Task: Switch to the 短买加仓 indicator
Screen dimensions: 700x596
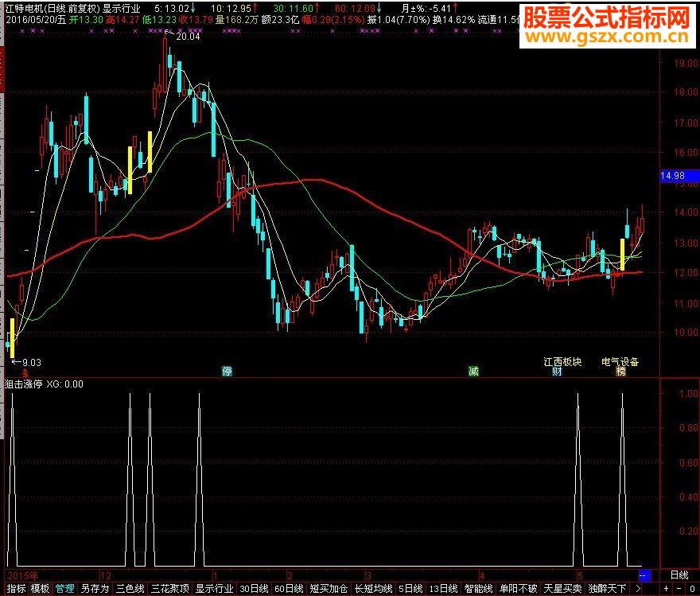Action: pos(329,589)
